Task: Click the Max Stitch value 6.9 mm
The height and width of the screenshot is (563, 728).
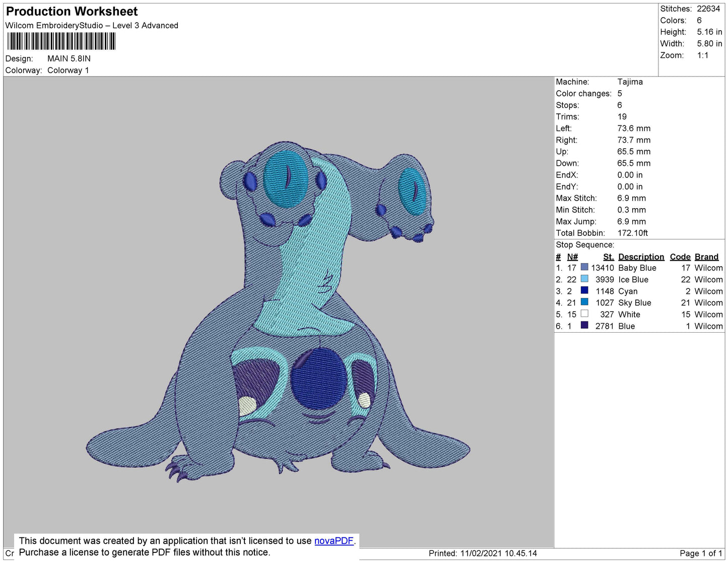Action: tap(631, 198)
